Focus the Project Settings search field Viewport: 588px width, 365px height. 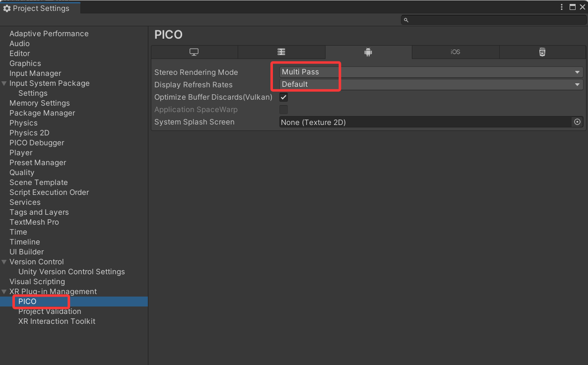point(494,20)
